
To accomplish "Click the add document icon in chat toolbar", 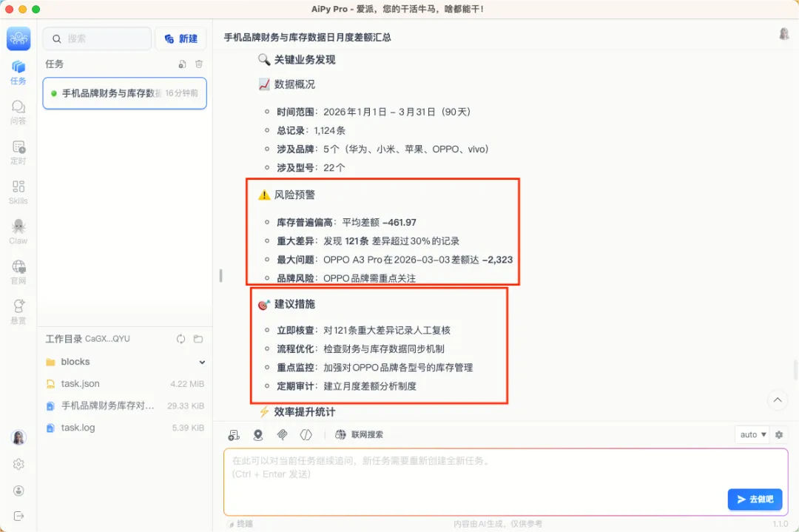I will (x=233, y=434).
